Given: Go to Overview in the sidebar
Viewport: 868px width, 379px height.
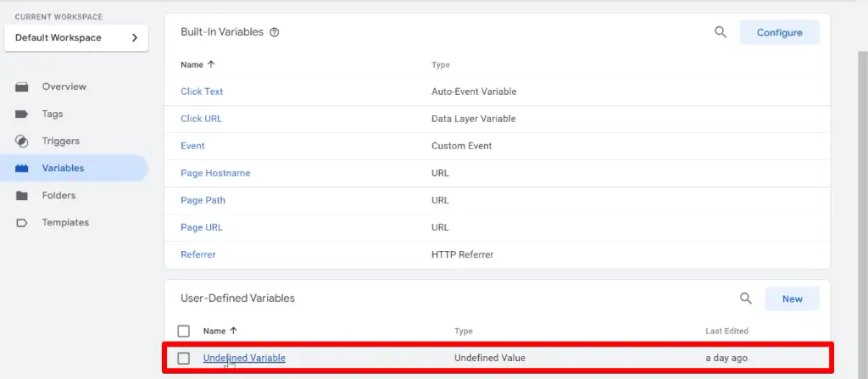Looking at the screenshot, I should (x=64, y=87).
